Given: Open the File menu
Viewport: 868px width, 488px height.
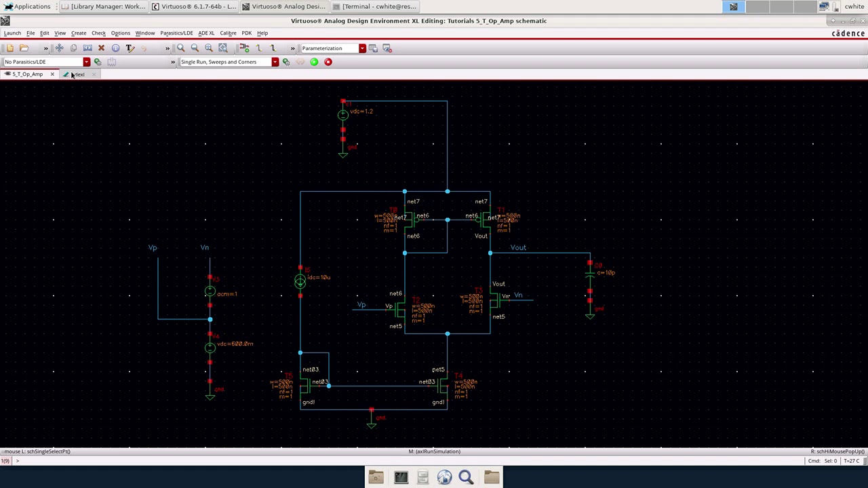Looking at the screenshot, I should point(31,33).
